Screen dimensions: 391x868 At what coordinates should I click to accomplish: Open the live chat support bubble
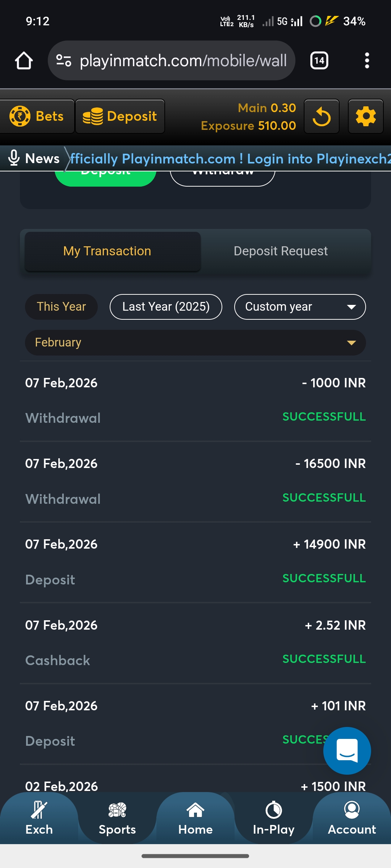347,750
